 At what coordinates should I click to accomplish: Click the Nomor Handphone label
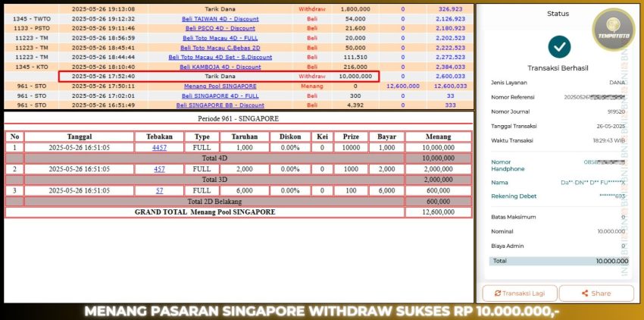click(x=508, y=165)
